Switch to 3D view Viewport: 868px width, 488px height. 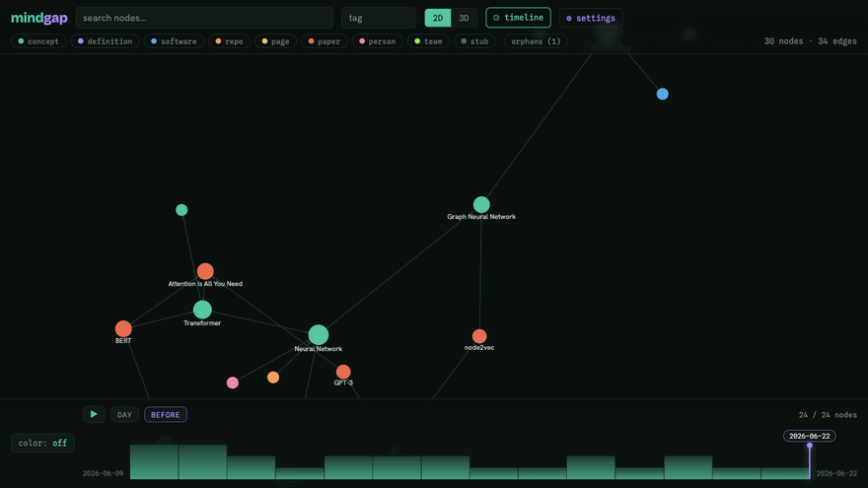point(464,18)
